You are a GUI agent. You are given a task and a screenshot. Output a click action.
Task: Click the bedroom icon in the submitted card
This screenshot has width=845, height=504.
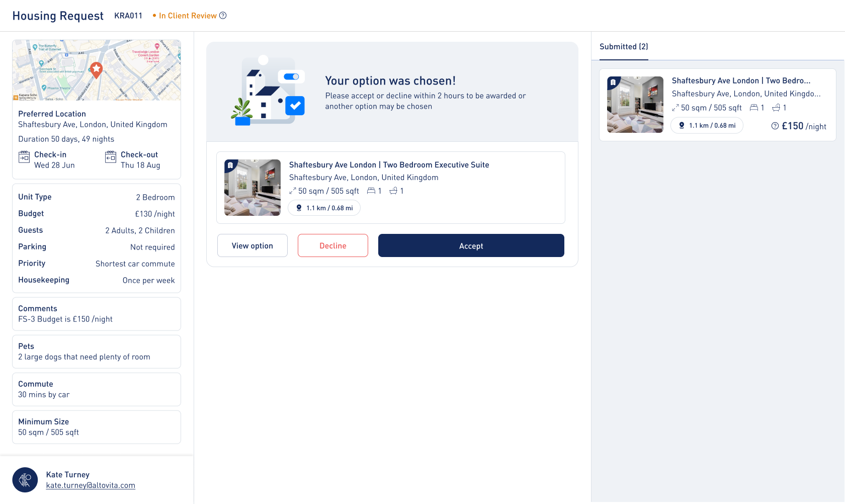tap(754, 108)
